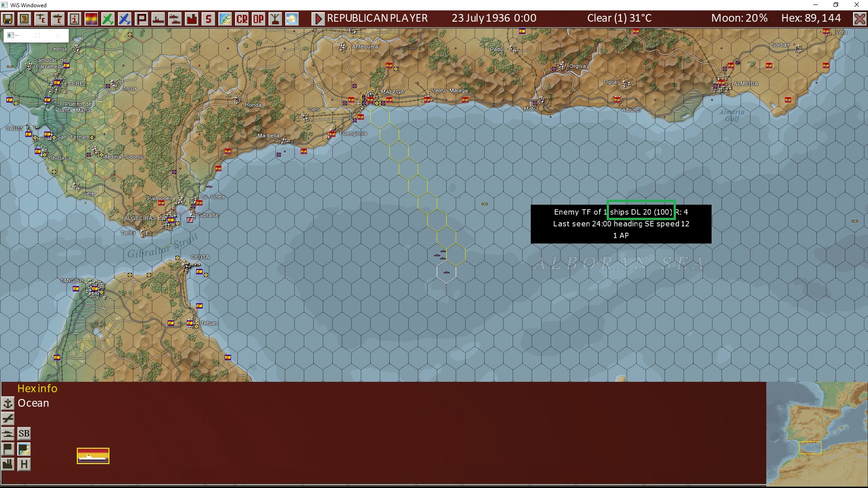Select the Republican ship counter thumbnail
The image size is (868, 488).
click(x=93, y=456)
